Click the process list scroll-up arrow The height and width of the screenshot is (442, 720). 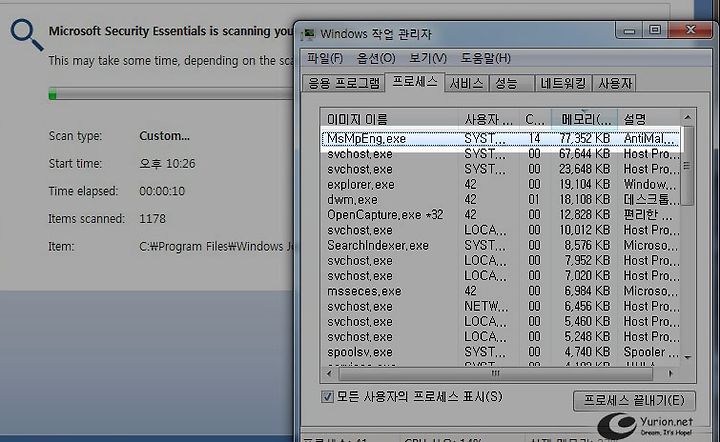tap(687, 118)
